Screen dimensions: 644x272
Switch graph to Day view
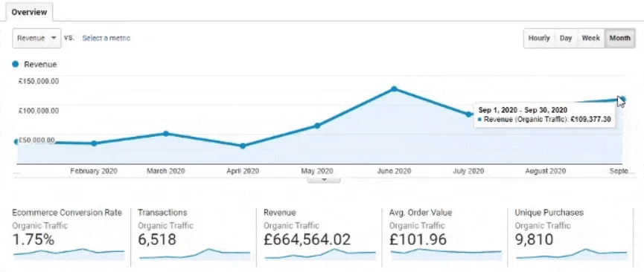coord(566,38)
